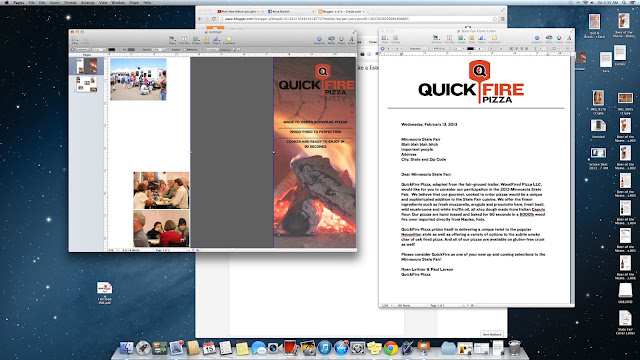Launch Google Chrome from the dock
Image resolution: width=640 pixels, height=360 pixels.
[x=390, y=348]
